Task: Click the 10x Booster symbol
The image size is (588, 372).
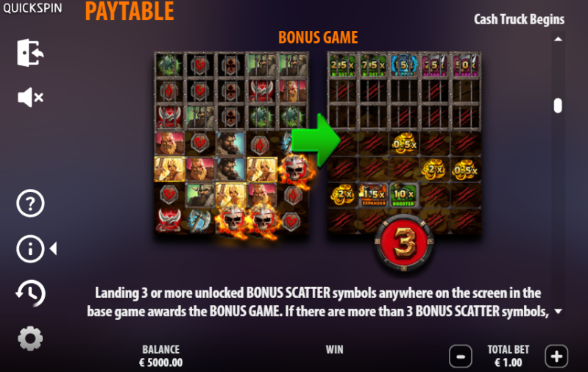Action: tap(403, 195)
